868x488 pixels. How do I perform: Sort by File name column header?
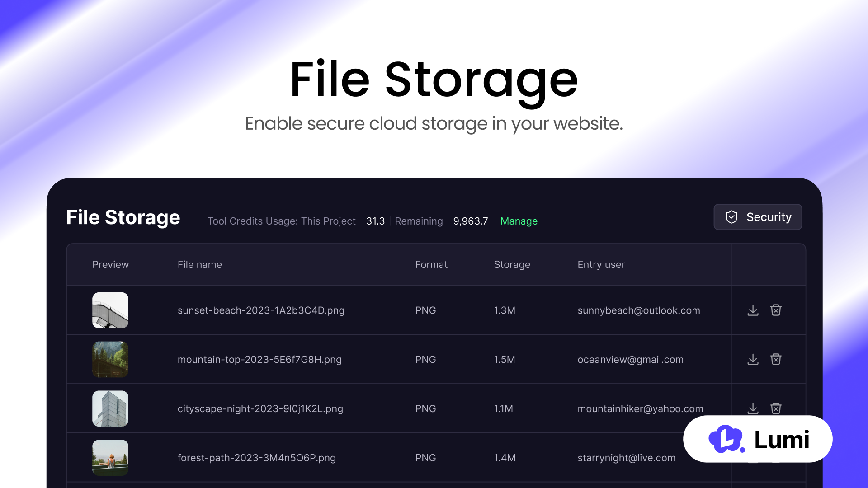tap(199, 264)
